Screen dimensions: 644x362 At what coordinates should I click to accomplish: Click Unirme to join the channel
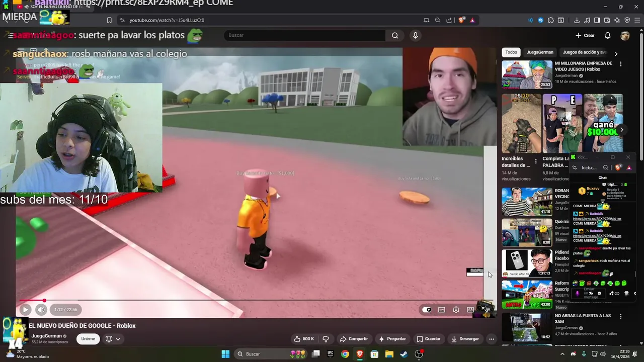pos(88,339)
